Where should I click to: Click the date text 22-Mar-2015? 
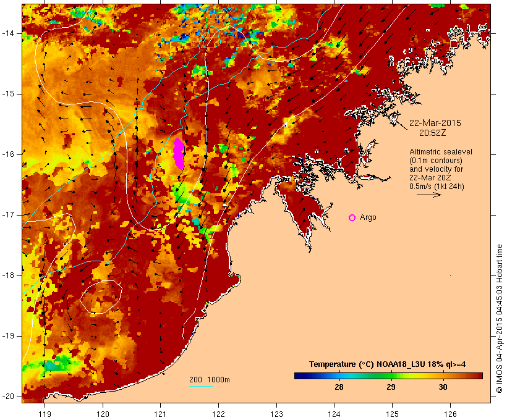(435, 123)
